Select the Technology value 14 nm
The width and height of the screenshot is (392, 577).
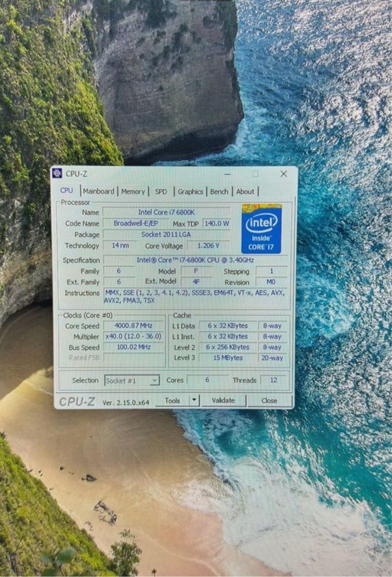121,245
